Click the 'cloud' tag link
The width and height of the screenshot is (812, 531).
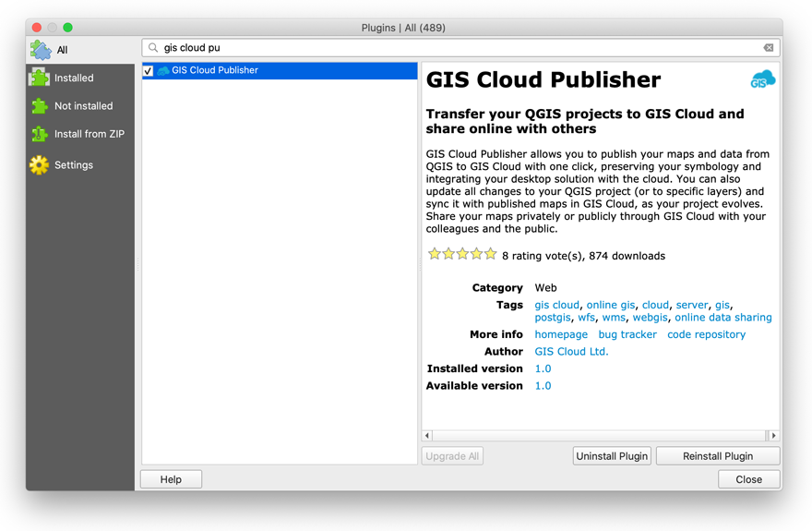pos(656,305)
